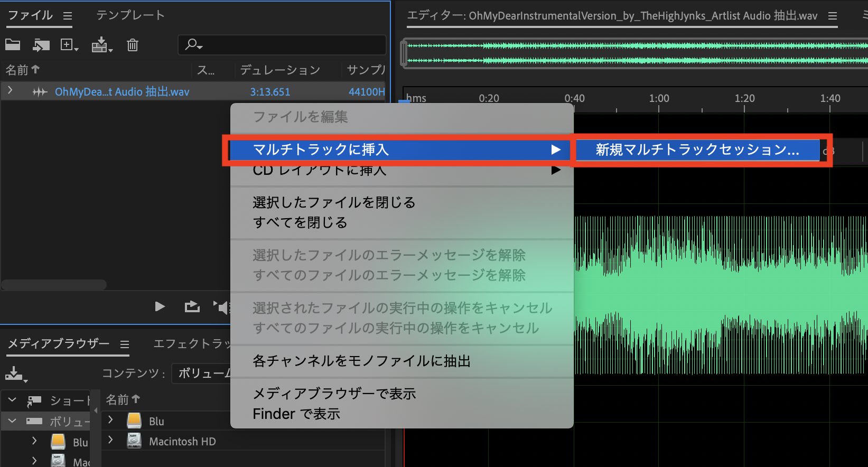The height and width of the screenshot is (467, 868).
Task: Expand the Blu row in the contents list
Action: 110,419
